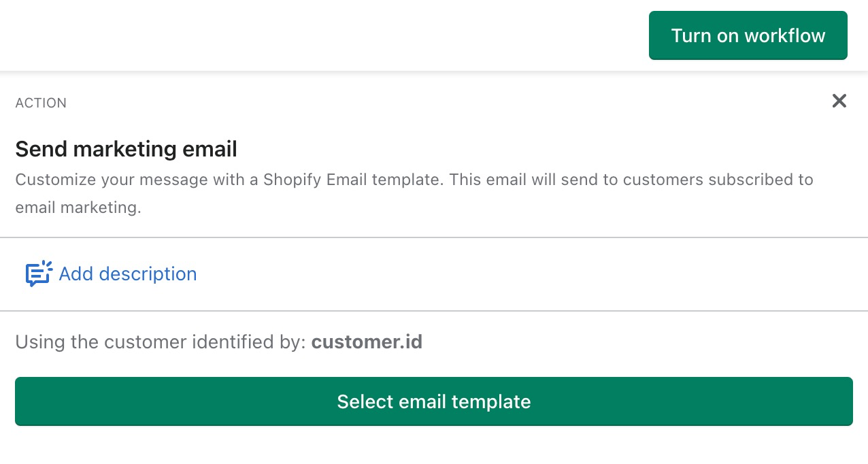Viewport: 868px width, 464px height.
Task: Open the Select email template button
Action: click(x=433, y=401)
